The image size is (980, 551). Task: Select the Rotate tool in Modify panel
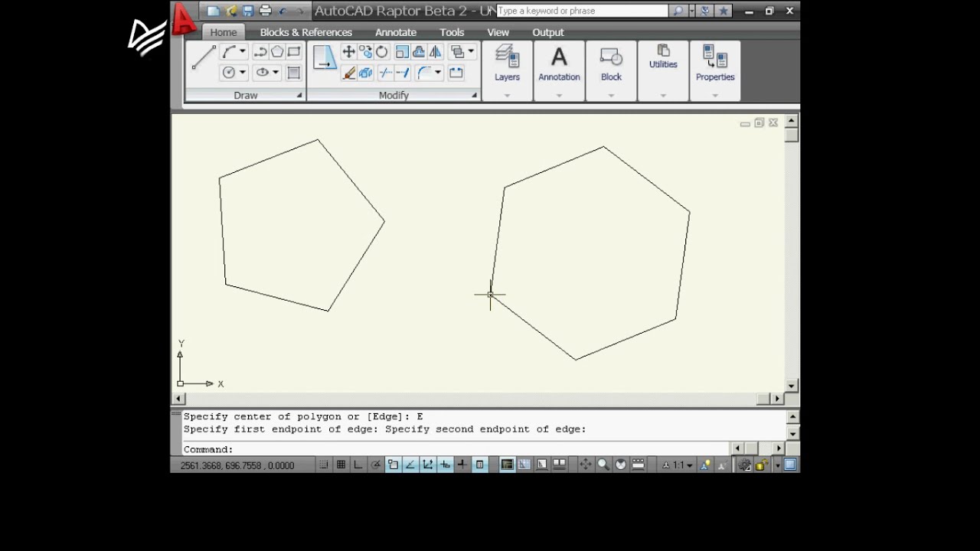click(382, 52)
